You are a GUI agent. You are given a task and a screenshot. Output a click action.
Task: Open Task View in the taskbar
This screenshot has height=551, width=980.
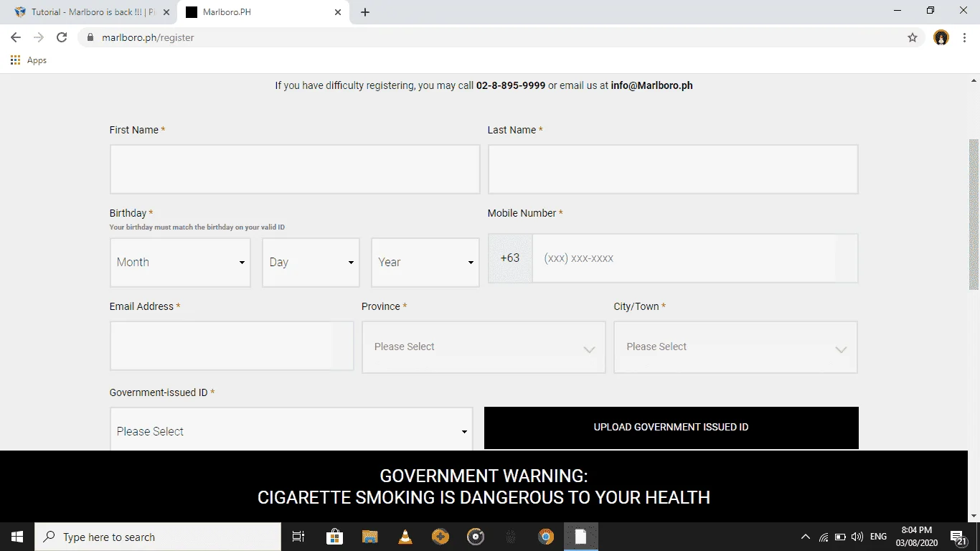tap(298, 537)
